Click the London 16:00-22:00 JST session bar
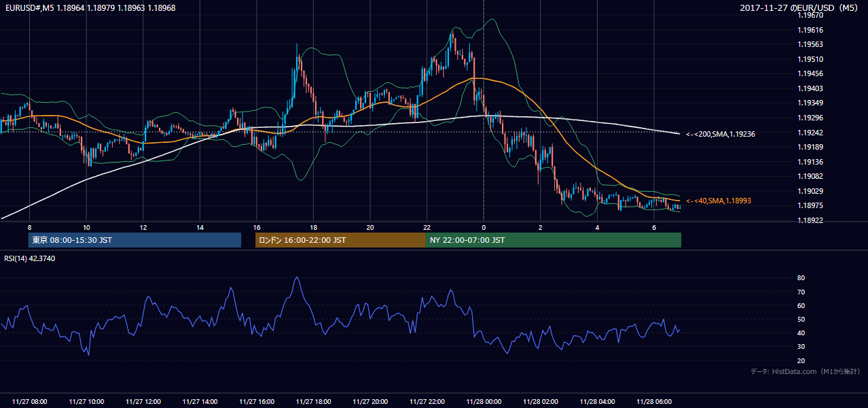Image resolution: width=868 pixels, height=408 pixels. point(340,240)
